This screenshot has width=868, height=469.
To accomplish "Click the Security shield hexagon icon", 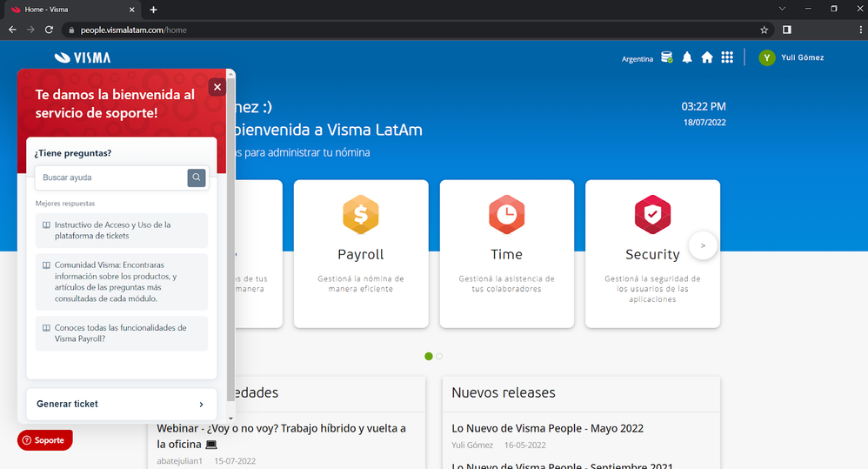I will pos(652,214).
